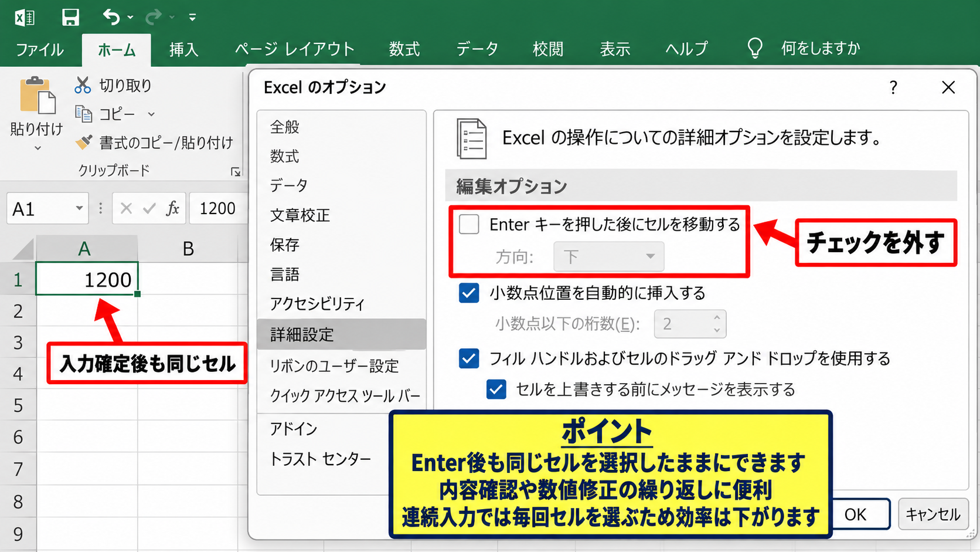Select cell A1 containing 1200
980x552 pixels.
(87, 279)
